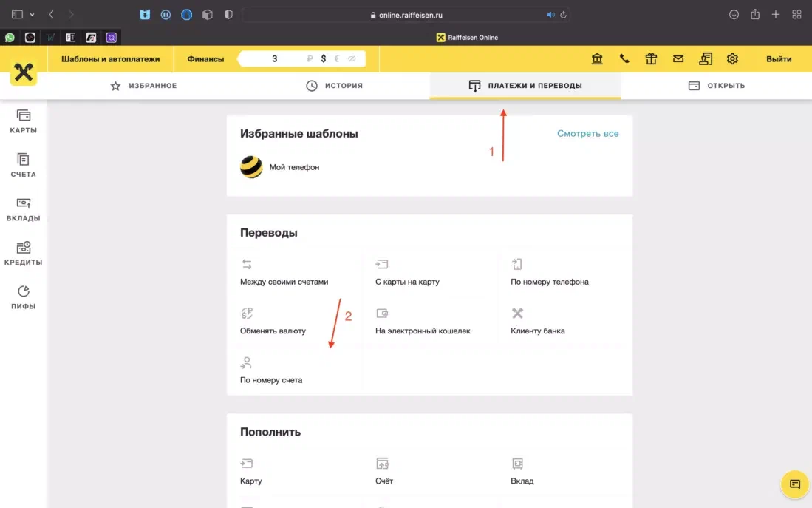Screen dimensions: 812x508
Task: Go back in Safari
Action: tap(51, 15)
